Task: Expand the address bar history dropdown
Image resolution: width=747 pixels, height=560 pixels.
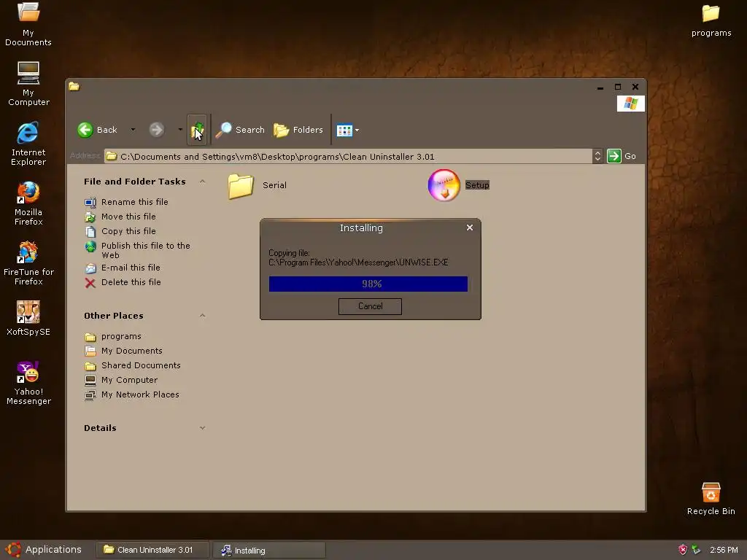Action: point(597,156)
